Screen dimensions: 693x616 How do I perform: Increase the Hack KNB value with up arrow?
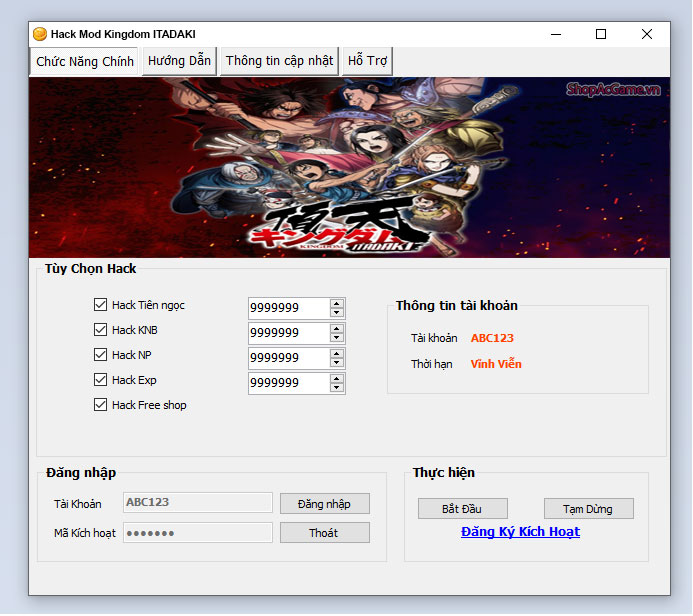(x=337, y=329)
